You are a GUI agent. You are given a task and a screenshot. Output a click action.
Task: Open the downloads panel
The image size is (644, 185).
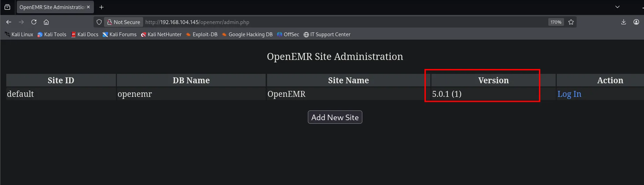pyautogui.click(x=623, y=22)
